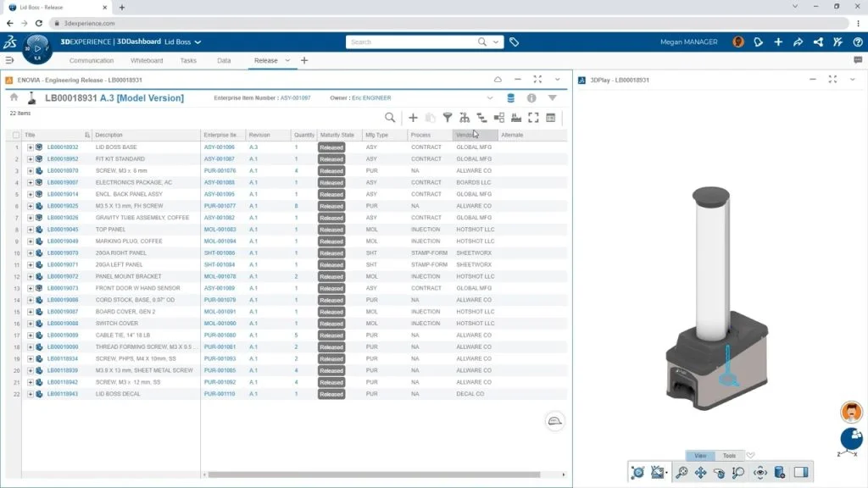
Task: Click the tag icon next to search bar
Action: pyautogui.click(x=514, y=42)
